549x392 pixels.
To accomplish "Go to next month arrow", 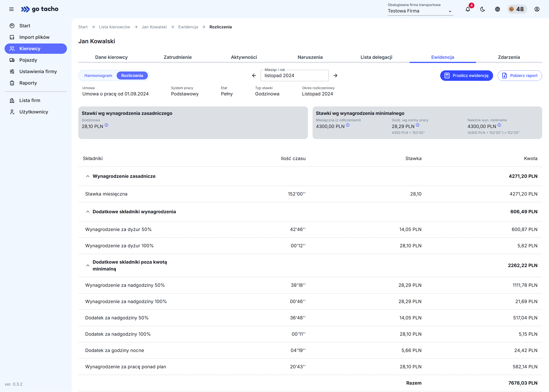I will tap(335, 76).
